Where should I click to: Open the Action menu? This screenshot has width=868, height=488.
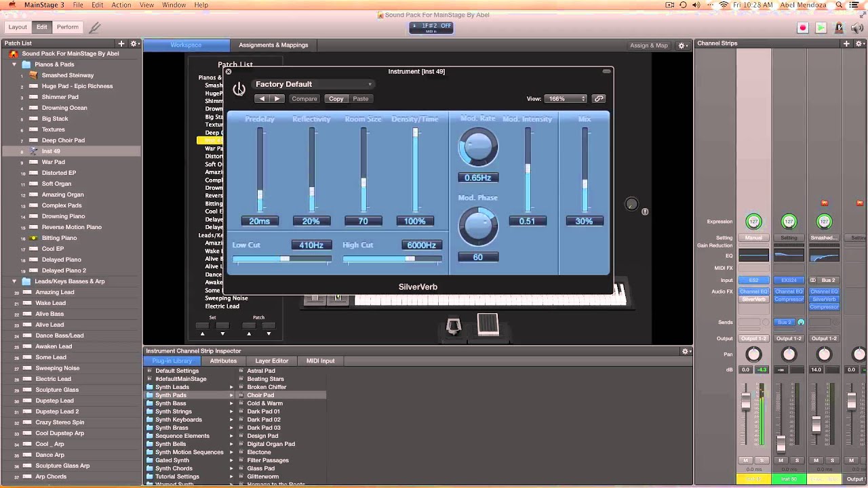(121, 5)
